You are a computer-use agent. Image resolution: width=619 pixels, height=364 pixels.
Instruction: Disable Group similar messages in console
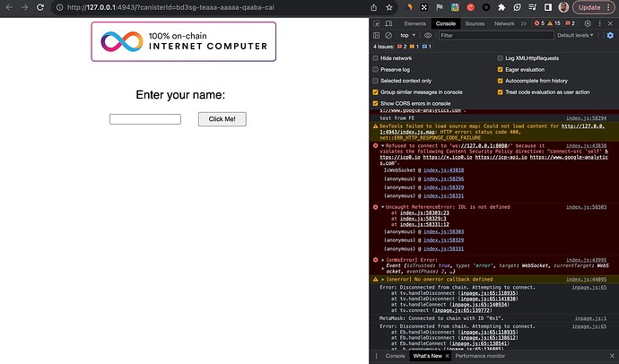(375, 92)
